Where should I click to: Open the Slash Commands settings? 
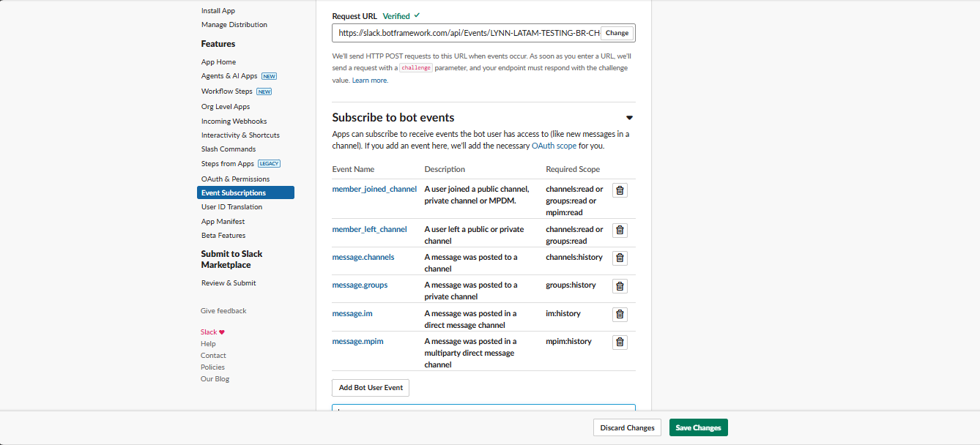[229, 149]
